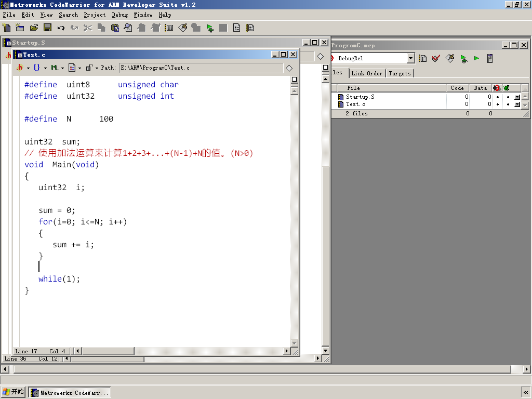Image resolution: width=532 pixels, height=399 pixels.
Task: Open the Edit menu
Action: [x=28, y=15]
